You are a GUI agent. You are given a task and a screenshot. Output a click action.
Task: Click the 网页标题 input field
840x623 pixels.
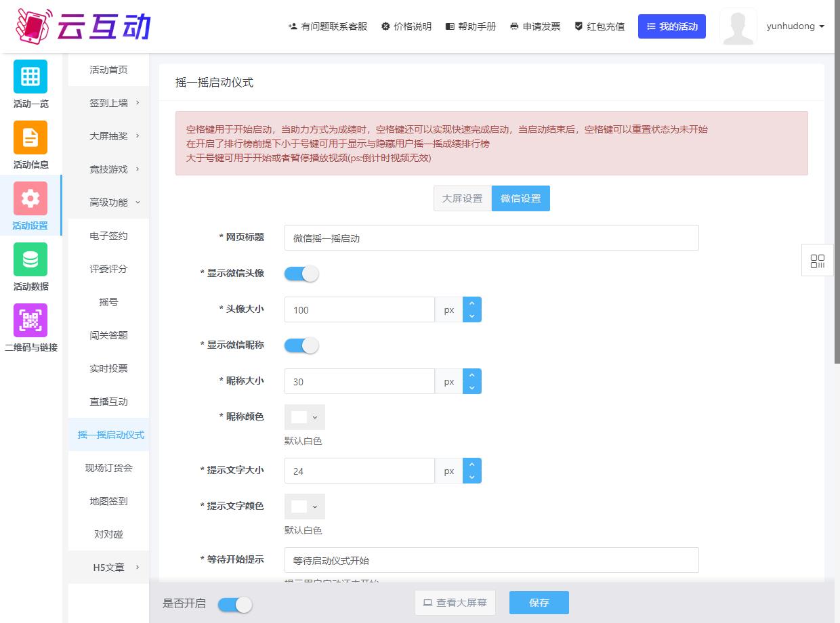(491, 238)
